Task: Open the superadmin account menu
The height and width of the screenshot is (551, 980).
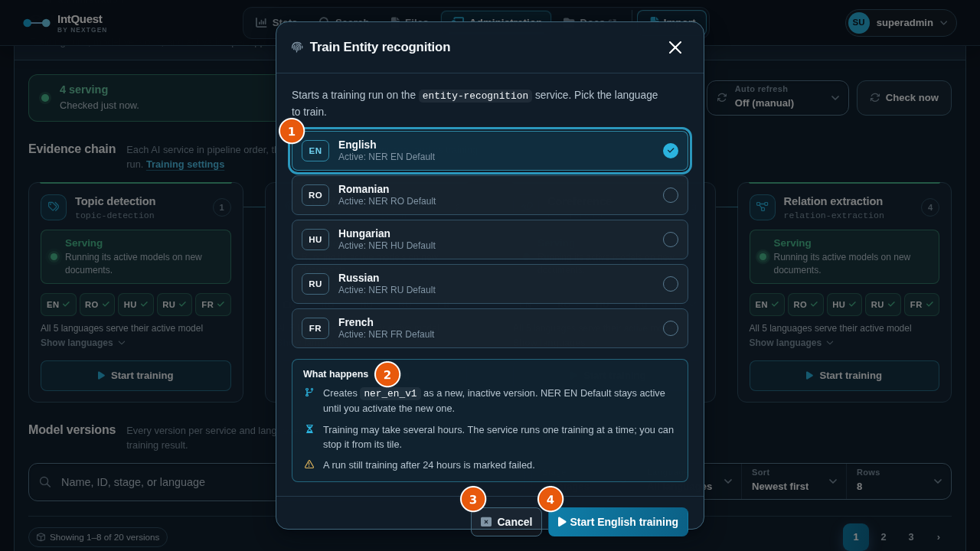Action: [901, 23]
